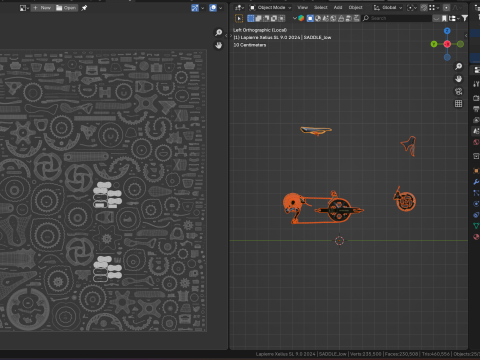Click the red X axis on navigation gizmo
480x360 pixels.
pos(447,44)
